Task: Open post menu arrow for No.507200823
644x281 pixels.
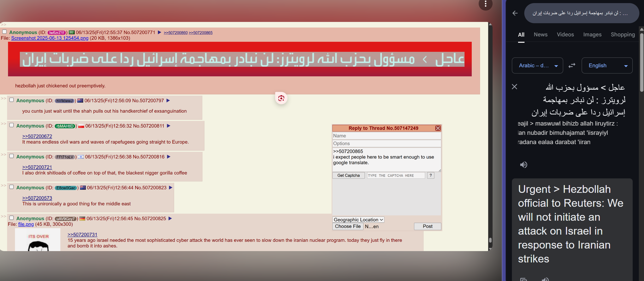Action: point(170,188)
